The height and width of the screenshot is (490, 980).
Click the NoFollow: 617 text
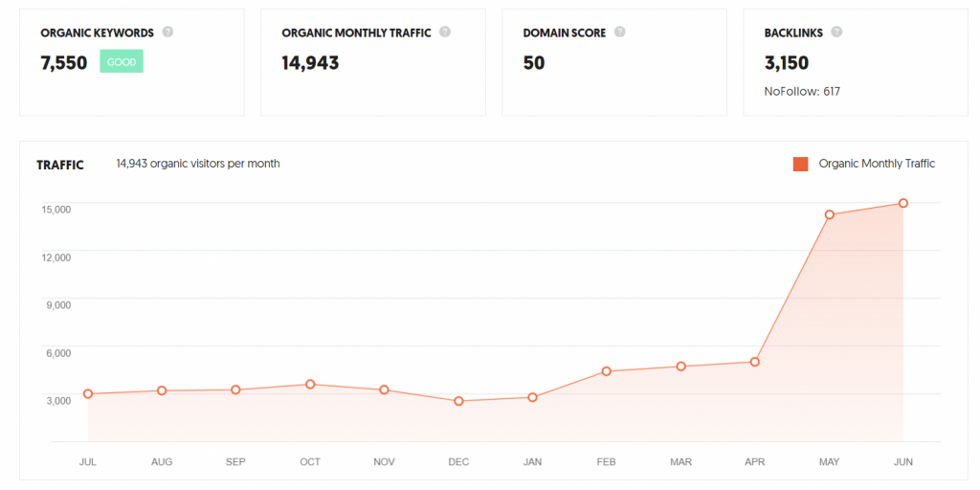coord(802,92)
